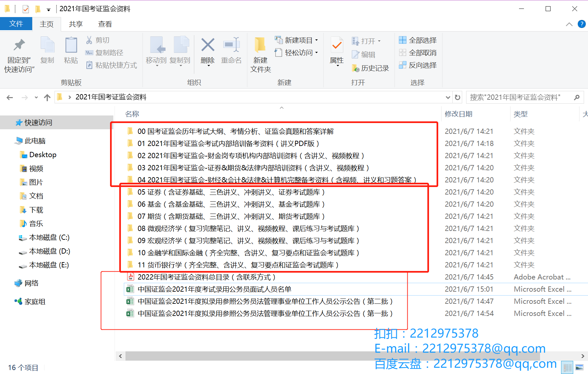
Task: Open Documents (文档) in navigation pane
Action: click(x=32, y=196)
